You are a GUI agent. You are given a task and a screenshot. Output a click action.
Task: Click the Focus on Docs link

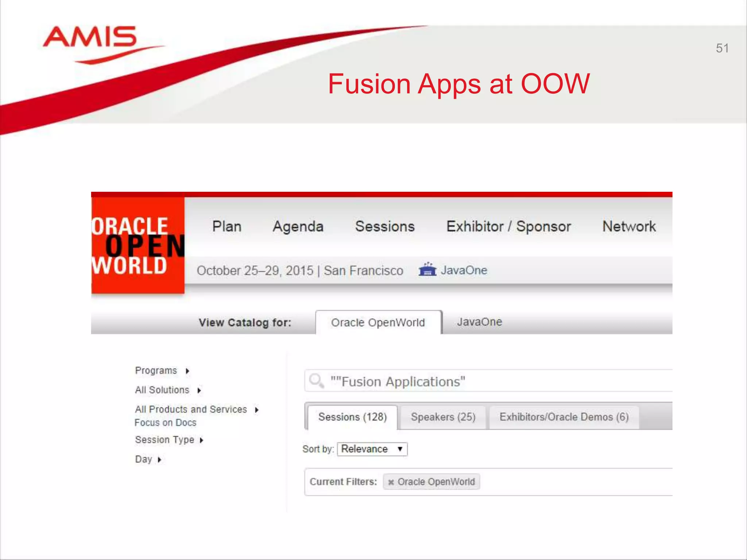point(166,423)
